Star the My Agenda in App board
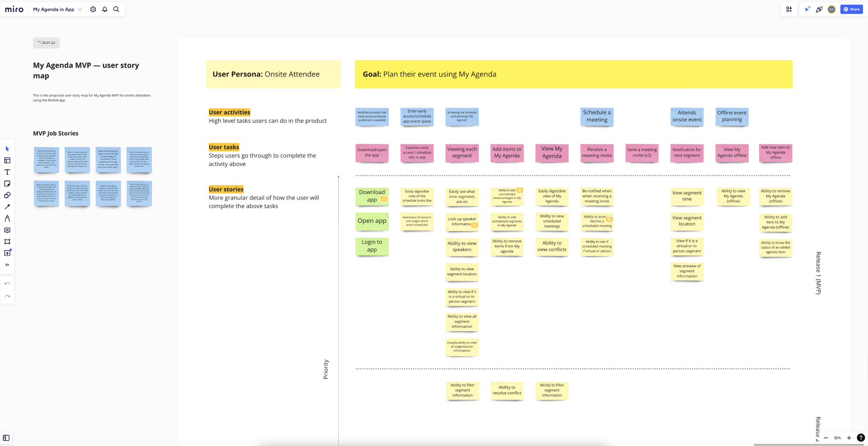 (80, 9)
